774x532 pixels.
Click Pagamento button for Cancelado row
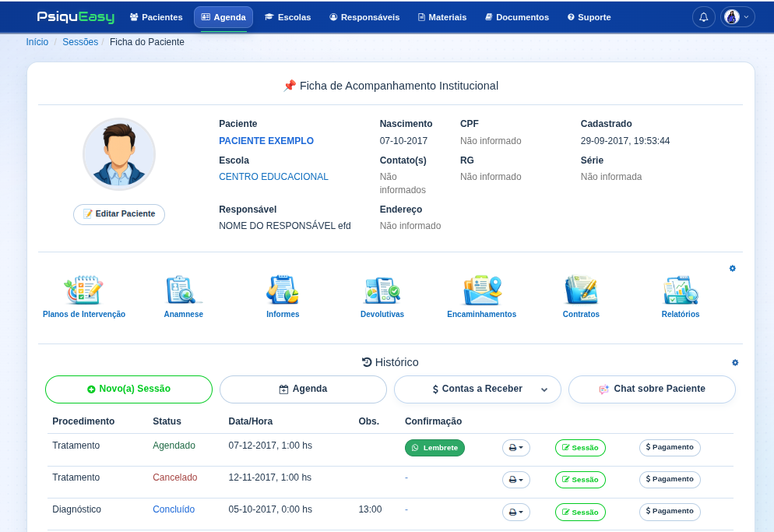670,480
